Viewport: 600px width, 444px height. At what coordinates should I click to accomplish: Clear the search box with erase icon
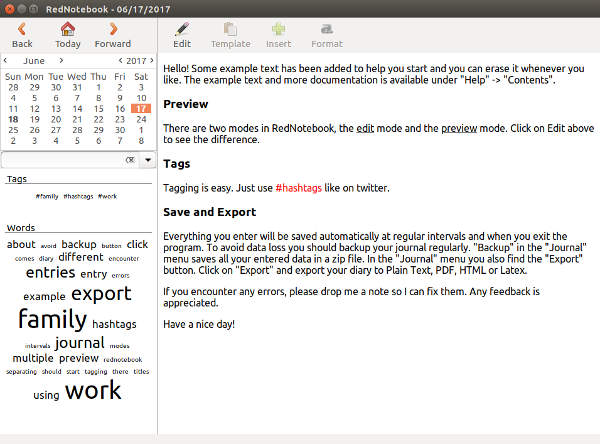(130, 160)
